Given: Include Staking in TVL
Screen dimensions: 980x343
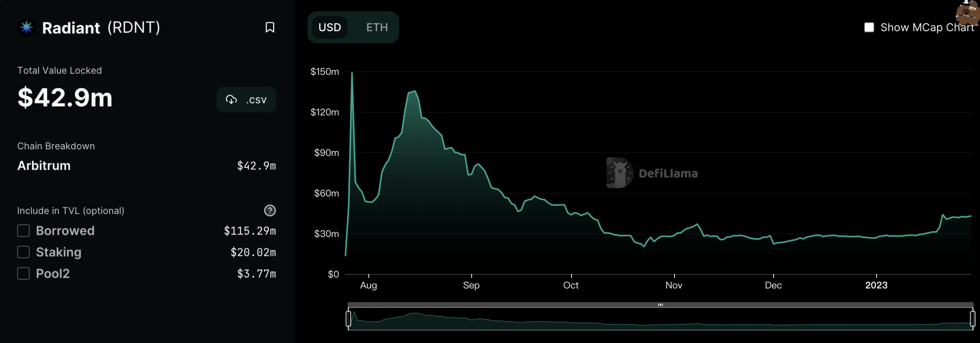Looking at the screenshot, I should (x=23, y=252).
